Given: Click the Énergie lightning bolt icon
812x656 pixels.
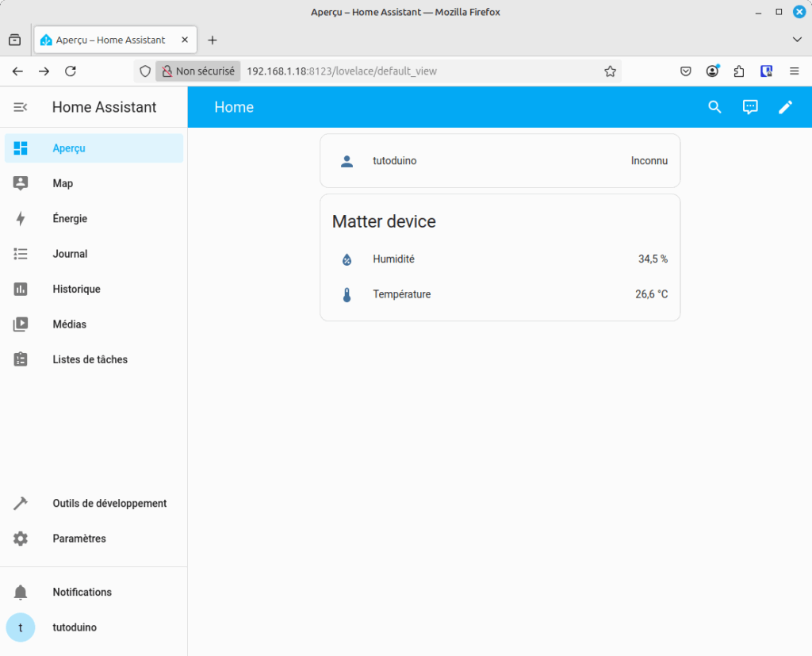Looking at the screenshot, I should [x=20, y=219].
